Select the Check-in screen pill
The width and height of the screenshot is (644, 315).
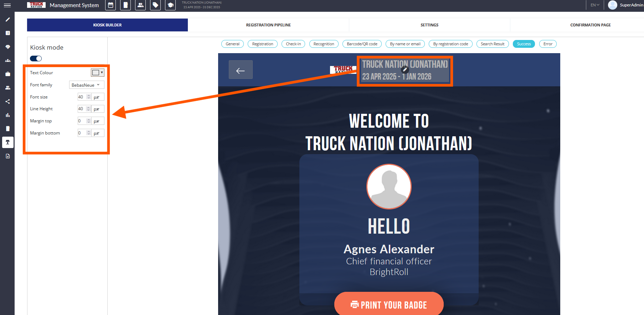click(x=293, y=44)
